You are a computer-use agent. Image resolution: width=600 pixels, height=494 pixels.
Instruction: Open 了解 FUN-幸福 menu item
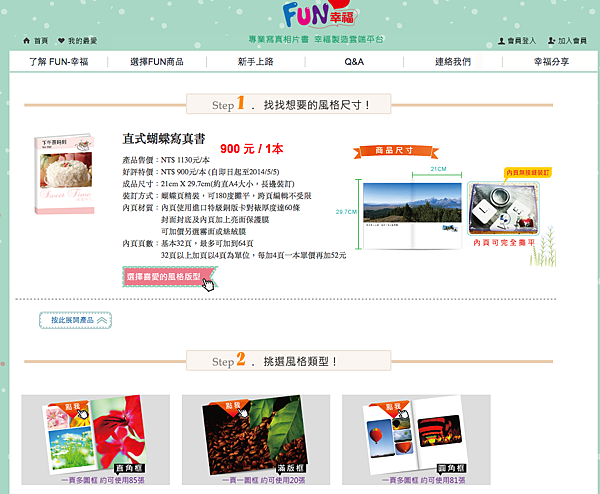pos(59,62)
